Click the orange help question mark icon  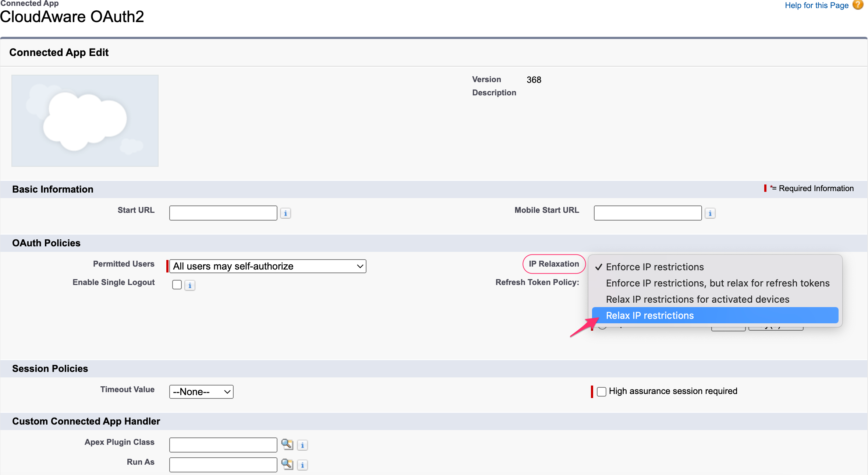[858, 5]
